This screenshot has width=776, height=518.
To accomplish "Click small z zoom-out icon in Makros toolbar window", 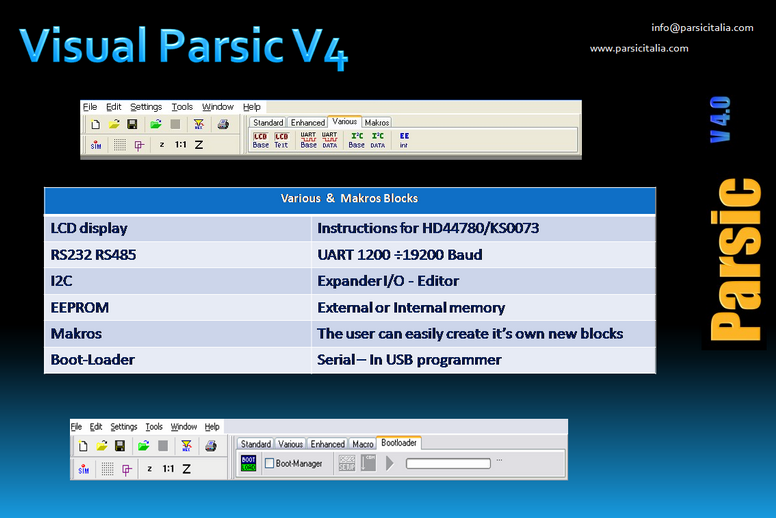I will pos(162,145).
